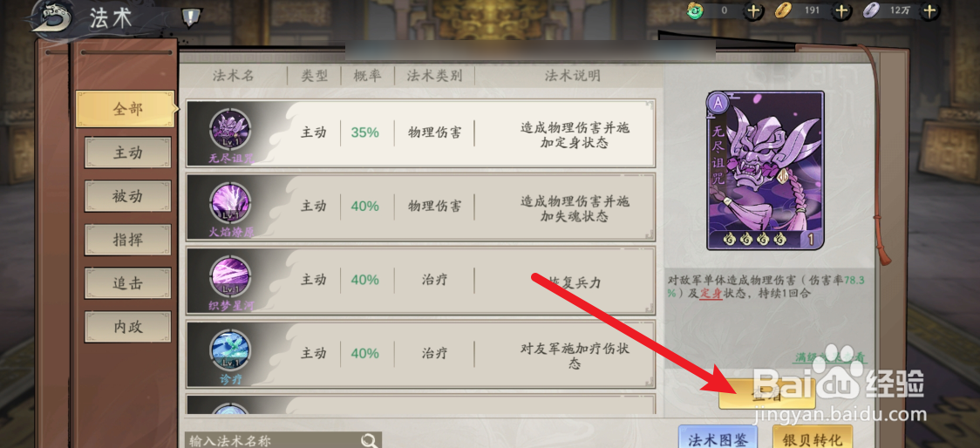980x448 pixels.
Task: Switch to the 指挥 tab
Action: [127, 240]
